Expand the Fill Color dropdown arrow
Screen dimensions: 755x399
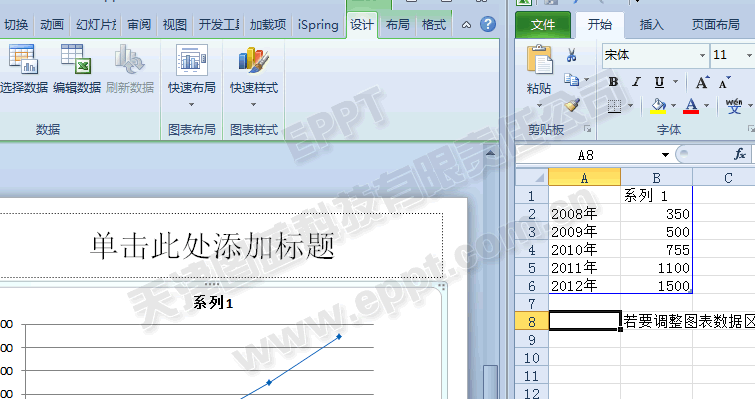[x=673, y=106]
